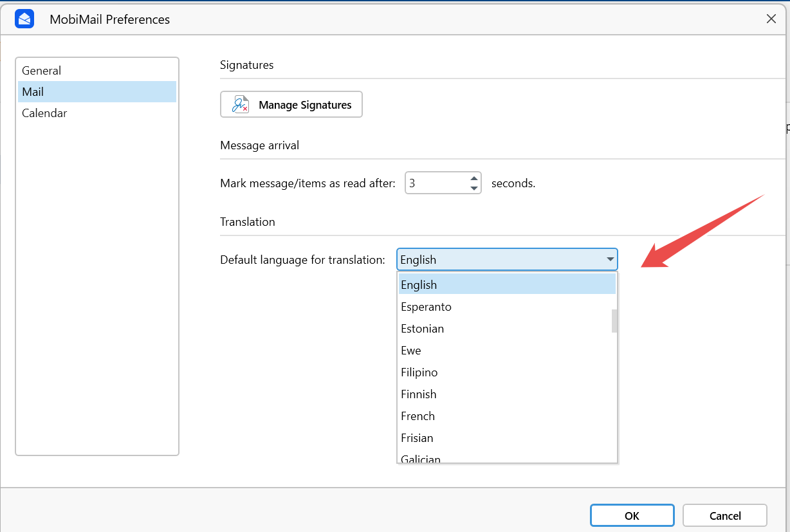This screenshot has width=790, height=532.
Task: Click the language list scrollbar thumb
Action: point(614,321)
